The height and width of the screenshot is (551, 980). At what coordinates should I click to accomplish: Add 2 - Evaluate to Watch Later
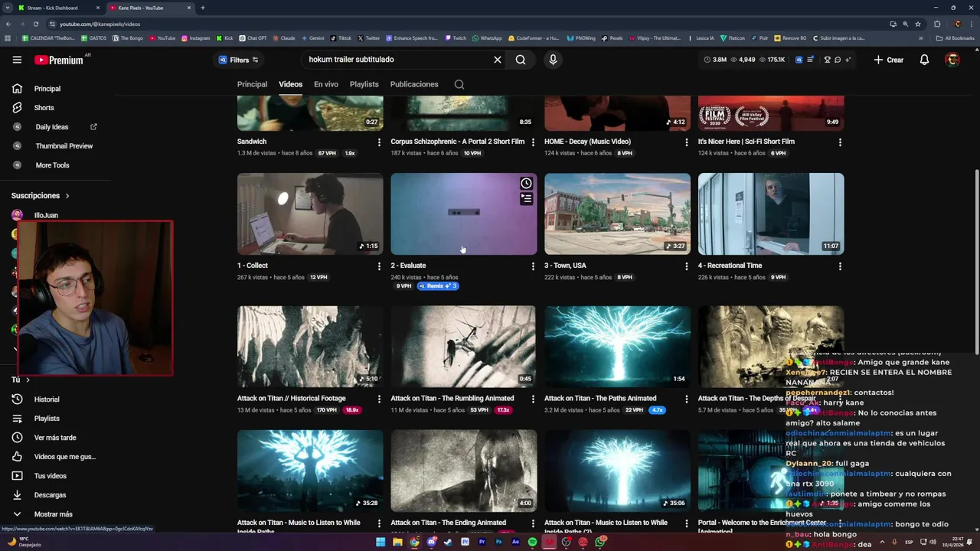[526, 184]
